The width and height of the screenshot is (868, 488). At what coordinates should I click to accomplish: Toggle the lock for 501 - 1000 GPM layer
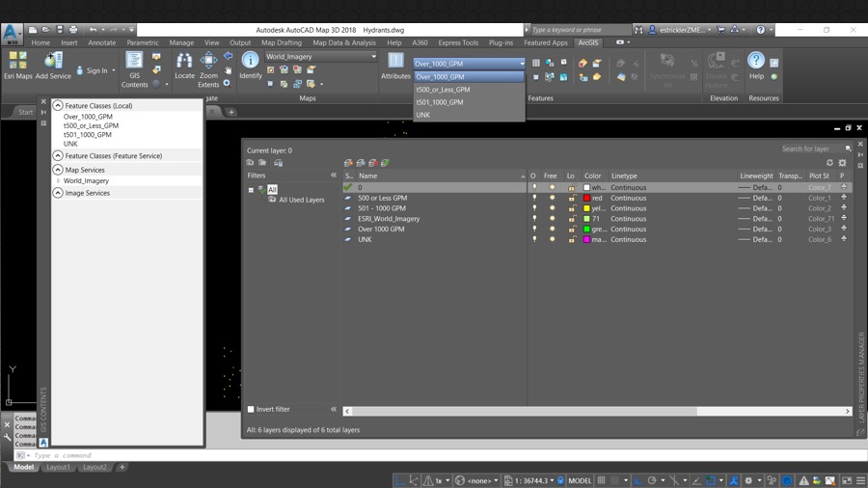(572, 208)
